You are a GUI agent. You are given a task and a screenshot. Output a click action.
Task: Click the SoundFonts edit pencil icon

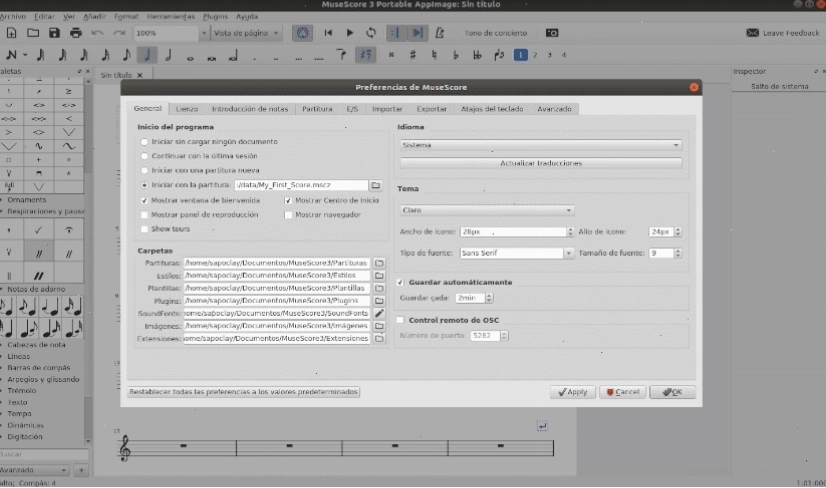pyautogui.click(x=379, y=313)
